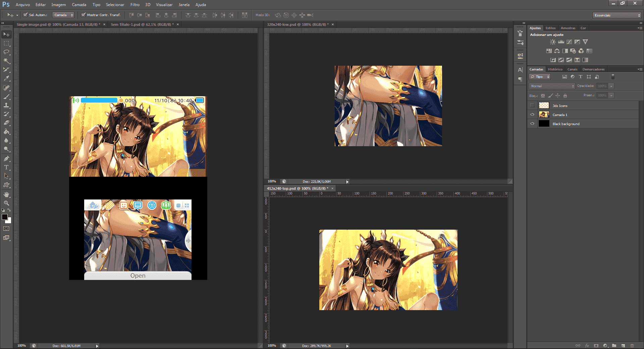Toggle Quick Mask mode
The image size is (644, 349).
point(6,229)
